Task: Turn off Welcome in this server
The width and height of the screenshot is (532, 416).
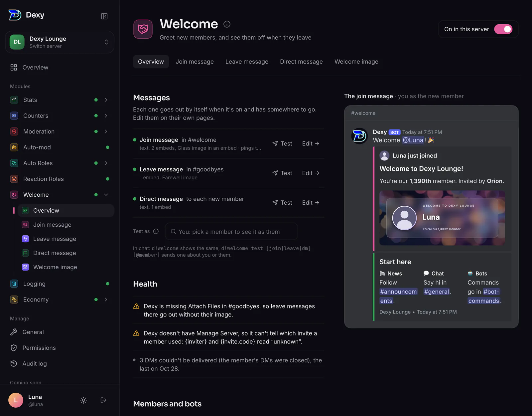Action: tap(503, 29)
